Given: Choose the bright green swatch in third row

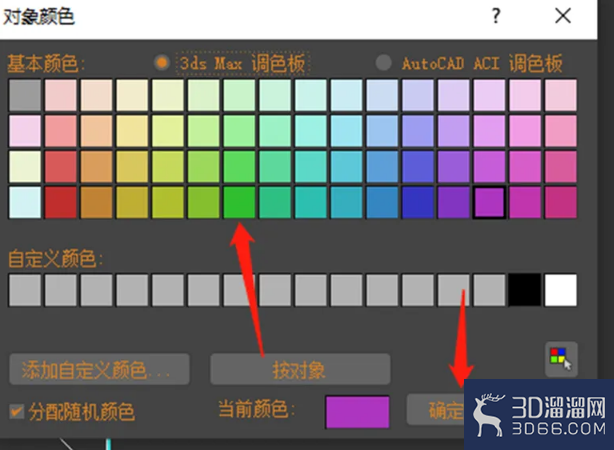Looking at the screenshot, I should pyautogui.click(x=239, y=166).
